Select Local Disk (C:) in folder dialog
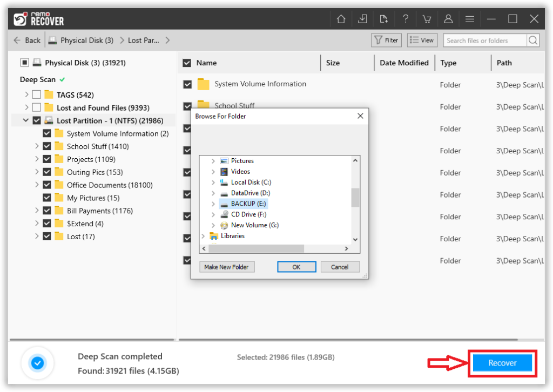 tap(251, 183)
